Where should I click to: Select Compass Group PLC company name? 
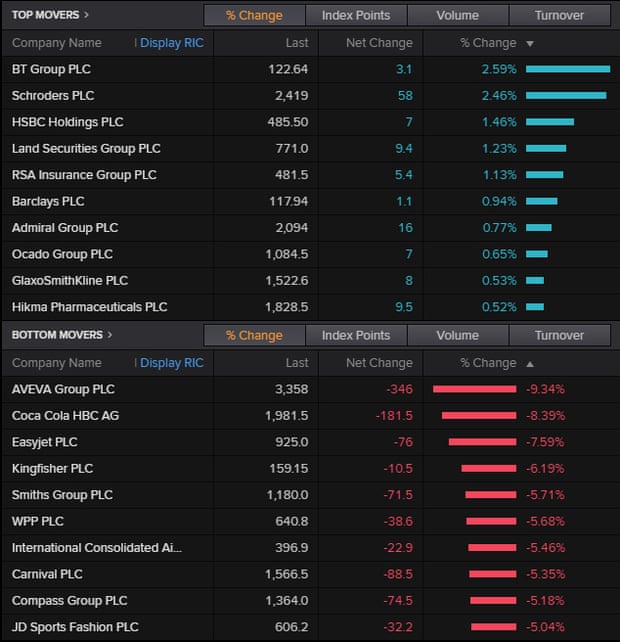70,601
